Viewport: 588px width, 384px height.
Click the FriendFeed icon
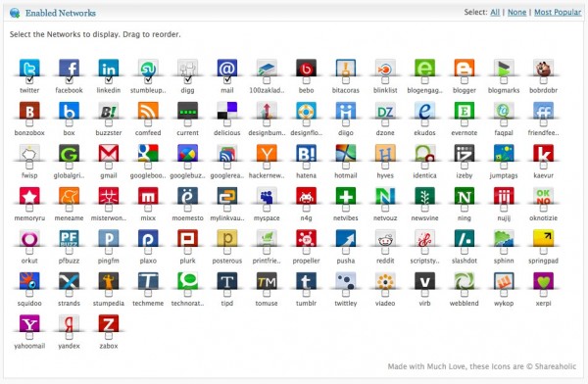[543, 111]
